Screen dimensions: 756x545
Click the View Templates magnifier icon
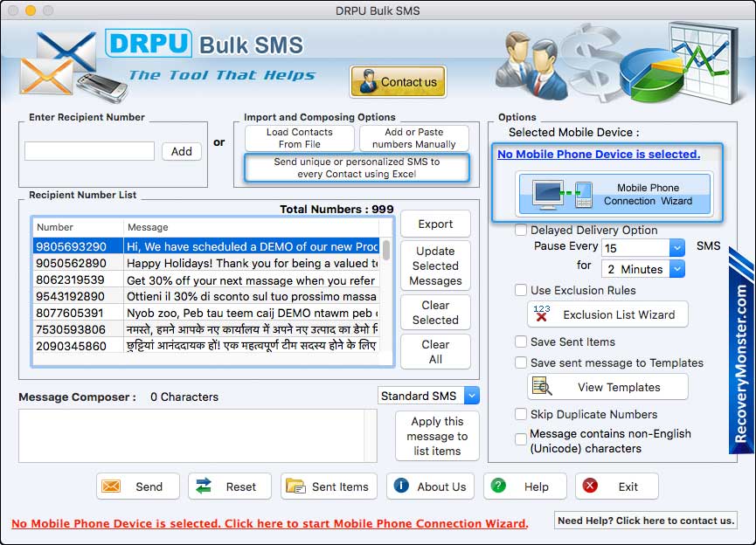point(542,386)
